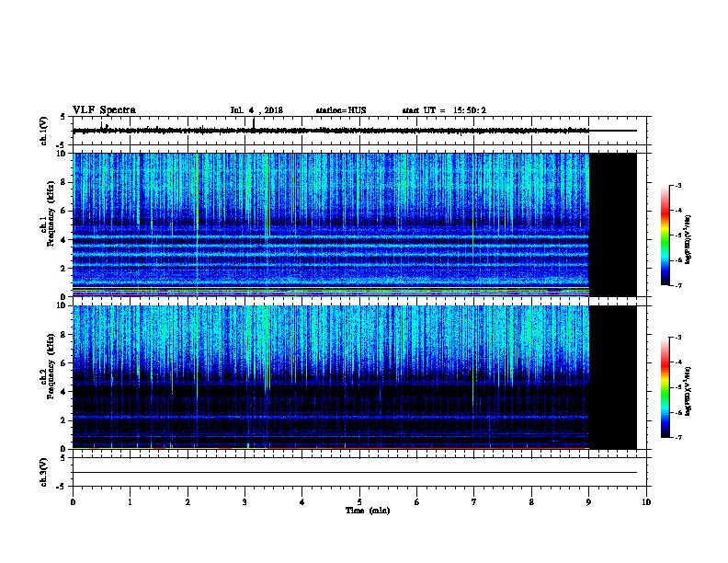Click the '10' kHz tick on ch.1 frequency axis
This screenshot has height=563, width=728.
tap(63, 154)
